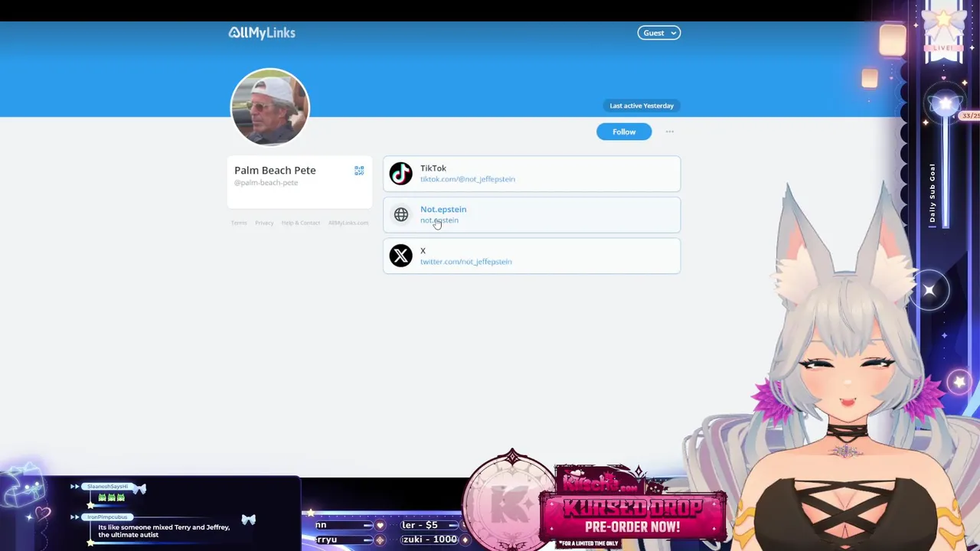The height and width of the screenshot is (551, 980).
Task: Open the Help & Contact footer link
Action: tap(300, 223)
